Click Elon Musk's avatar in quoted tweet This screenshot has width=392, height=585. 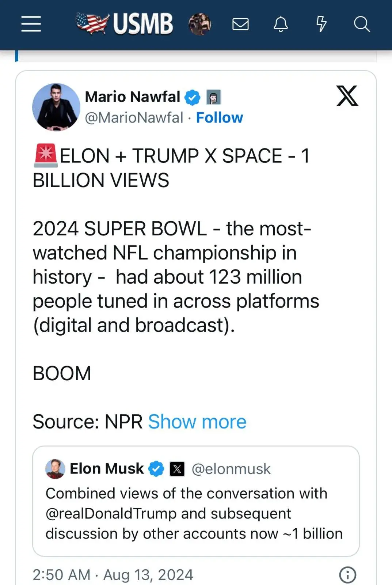pos(55,469)
